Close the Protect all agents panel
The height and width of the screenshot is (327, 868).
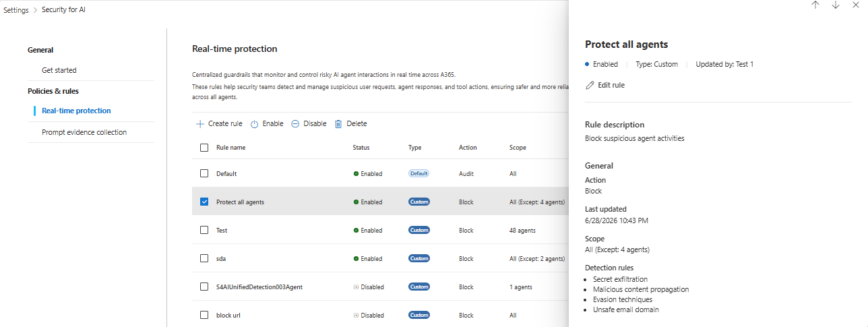coord(856,5)
